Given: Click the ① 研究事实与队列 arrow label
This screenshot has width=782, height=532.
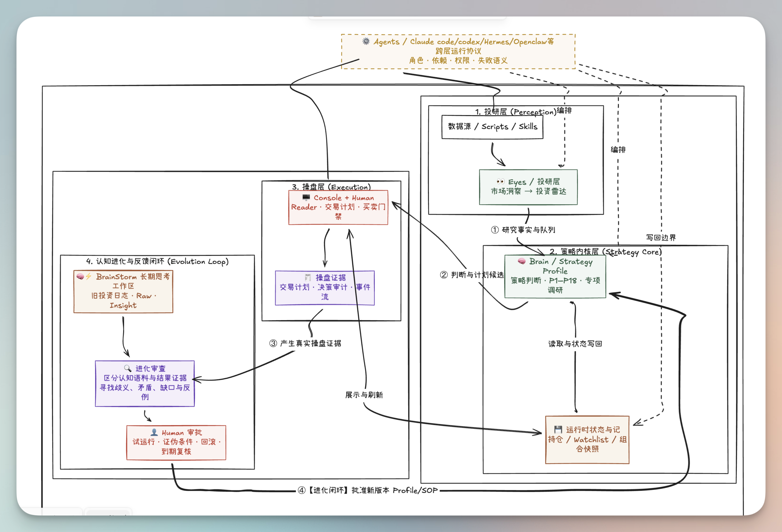Looking at the screenshot, I should 523,230.
